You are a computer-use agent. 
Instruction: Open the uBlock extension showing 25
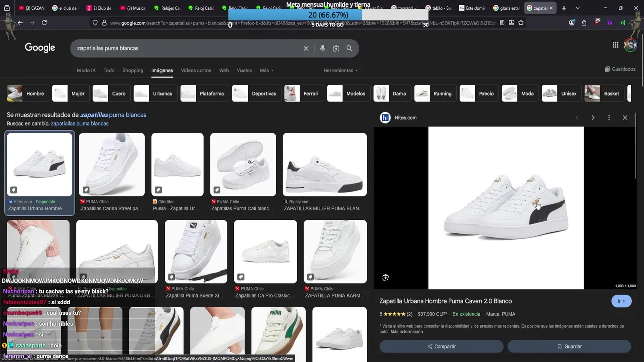coord(597,22)
